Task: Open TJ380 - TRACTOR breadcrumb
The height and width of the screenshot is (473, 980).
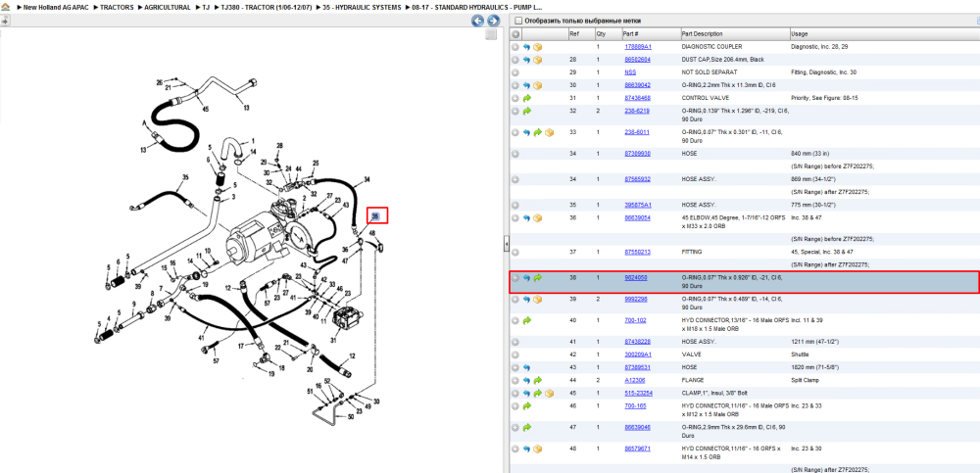Action: pyautogui.click(x=267, y=8)
